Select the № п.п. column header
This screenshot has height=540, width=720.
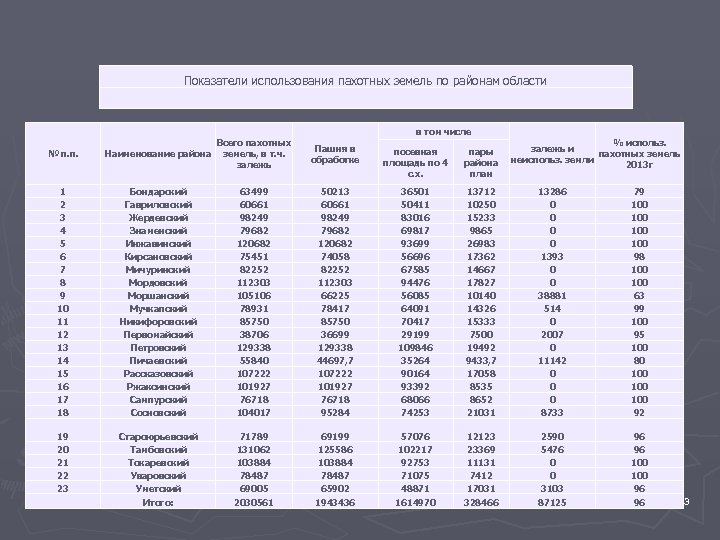[x=63, y=154]
